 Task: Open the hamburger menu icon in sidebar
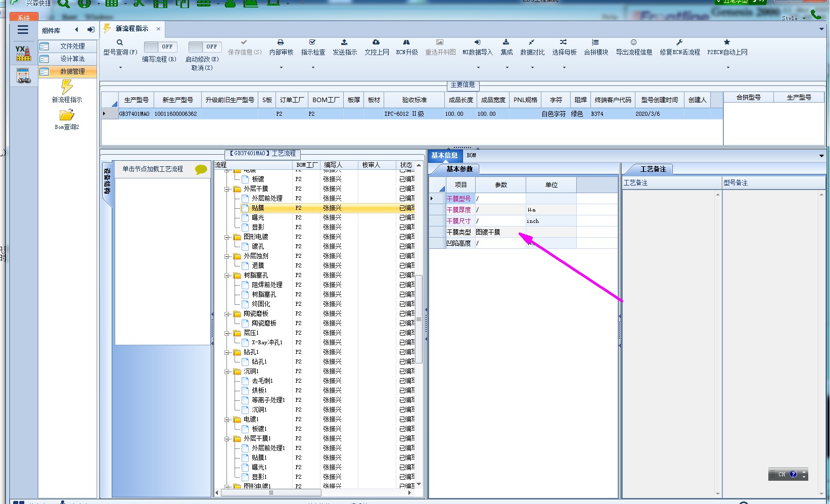click(x=23, y=30)
